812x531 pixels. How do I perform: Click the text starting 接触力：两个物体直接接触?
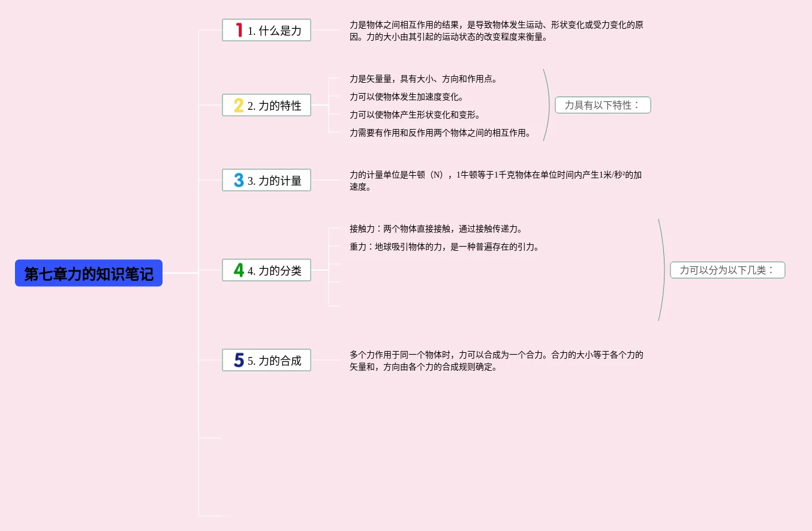(436, 229)
